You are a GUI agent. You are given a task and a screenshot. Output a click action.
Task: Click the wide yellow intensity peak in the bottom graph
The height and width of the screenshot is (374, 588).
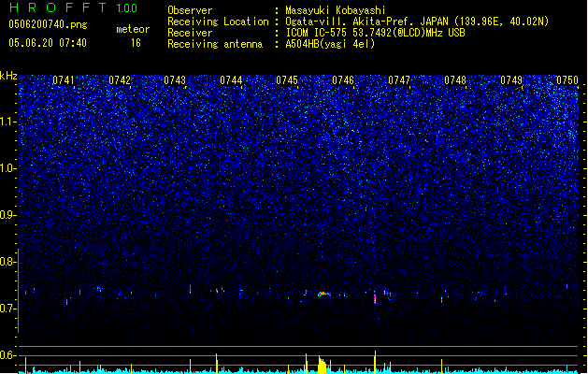(x=322, y=365)
